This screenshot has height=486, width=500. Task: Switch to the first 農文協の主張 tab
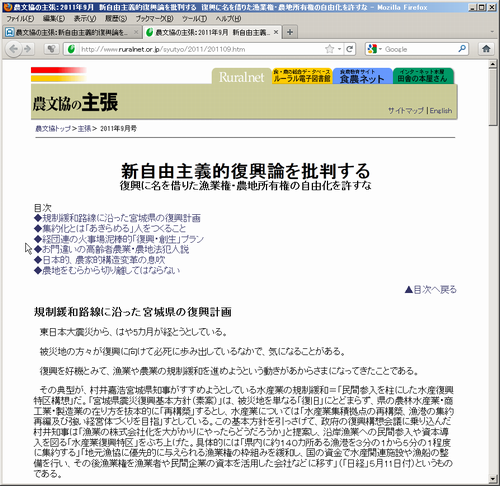[72, 32]
